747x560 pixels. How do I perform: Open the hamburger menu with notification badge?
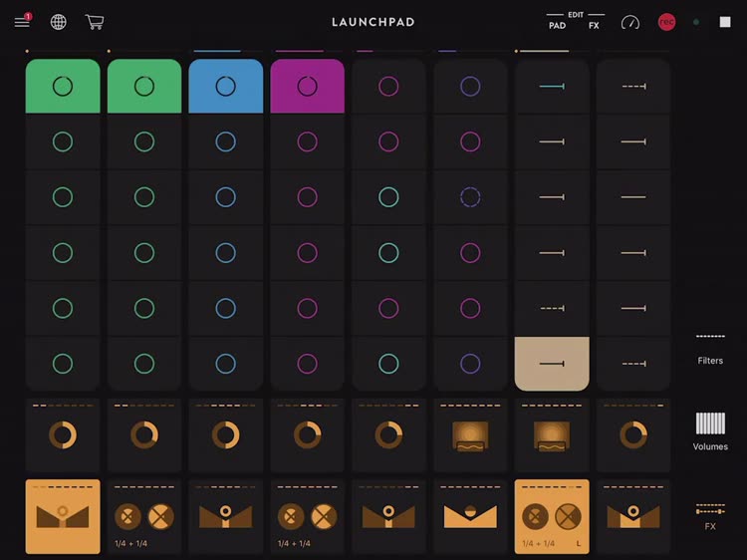coord(22,22)
